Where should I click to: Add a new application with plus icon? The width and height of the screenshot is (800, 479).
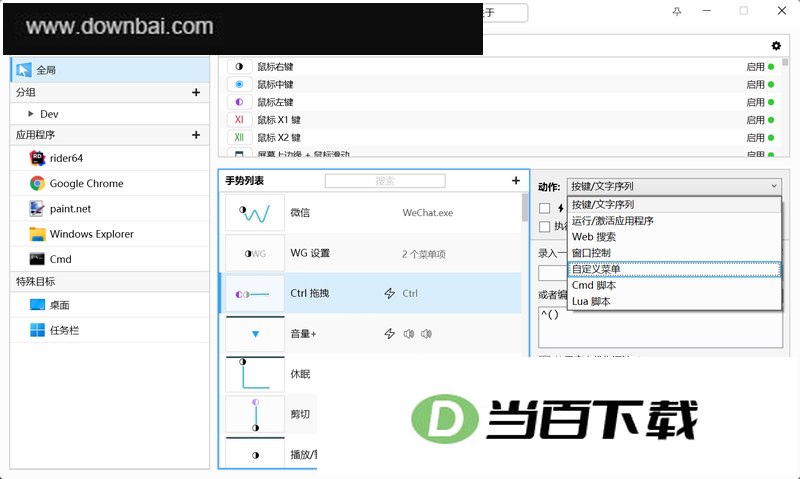tap(196, 135)
